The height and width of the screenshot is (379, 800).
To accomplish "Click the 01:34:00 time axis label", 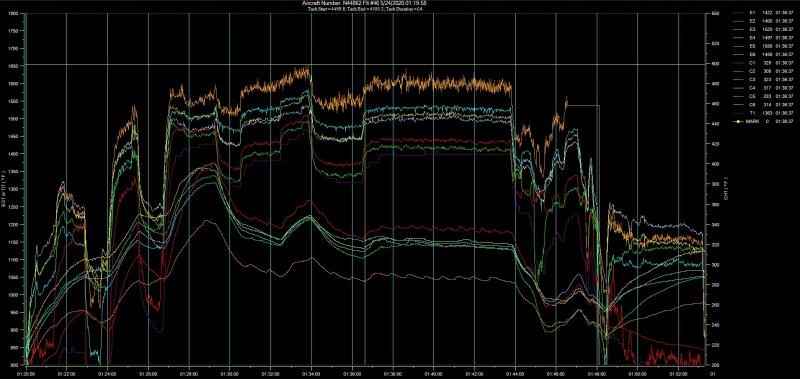I will tap(311, 374).
